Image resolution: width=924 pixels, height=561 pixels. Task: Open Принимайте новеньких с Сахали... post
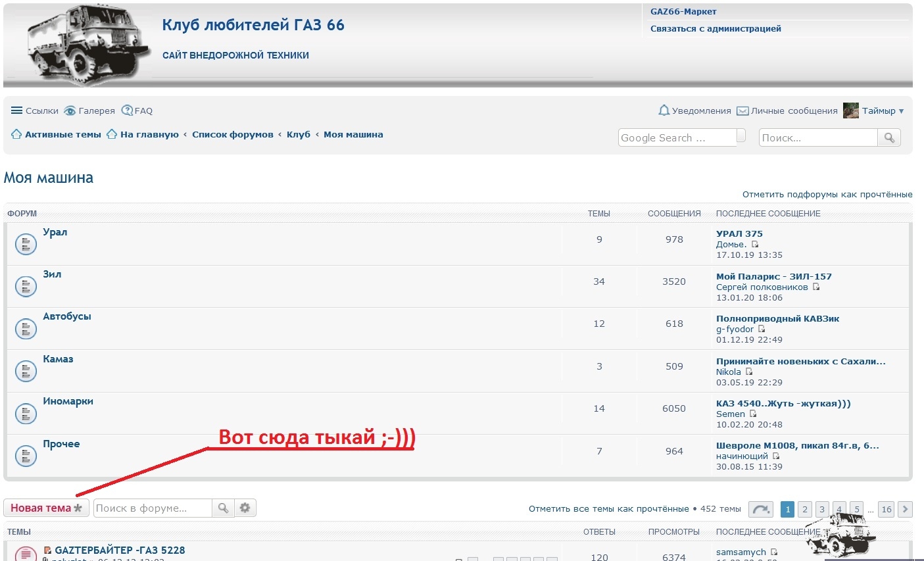(x=800, y=361)
